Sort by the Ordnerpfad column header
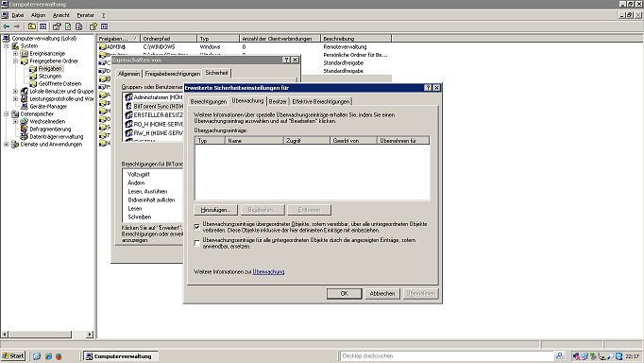 168,39
